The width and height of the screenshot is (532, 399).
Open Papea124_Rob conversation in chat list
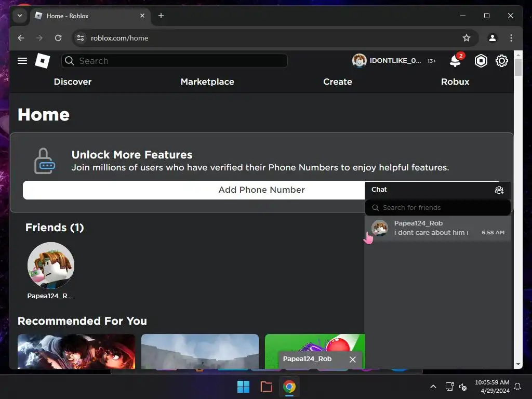point(437,228)
